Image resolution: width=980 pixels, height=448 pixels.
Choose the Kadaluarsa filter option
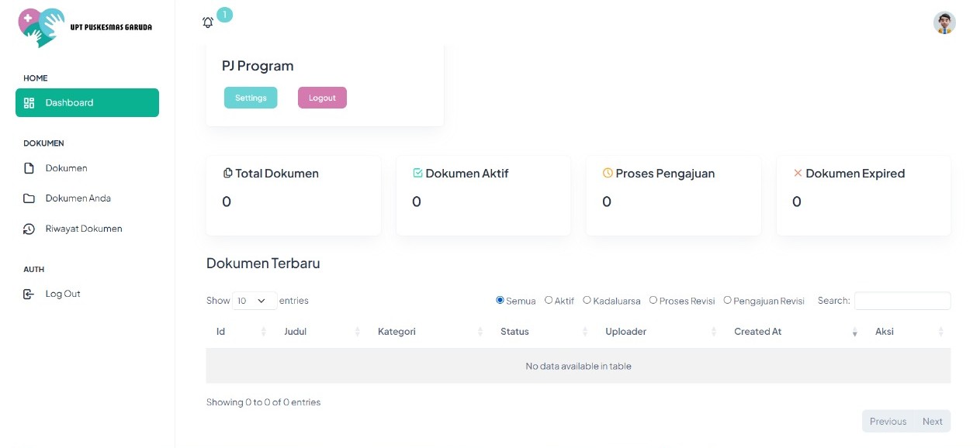586,299
